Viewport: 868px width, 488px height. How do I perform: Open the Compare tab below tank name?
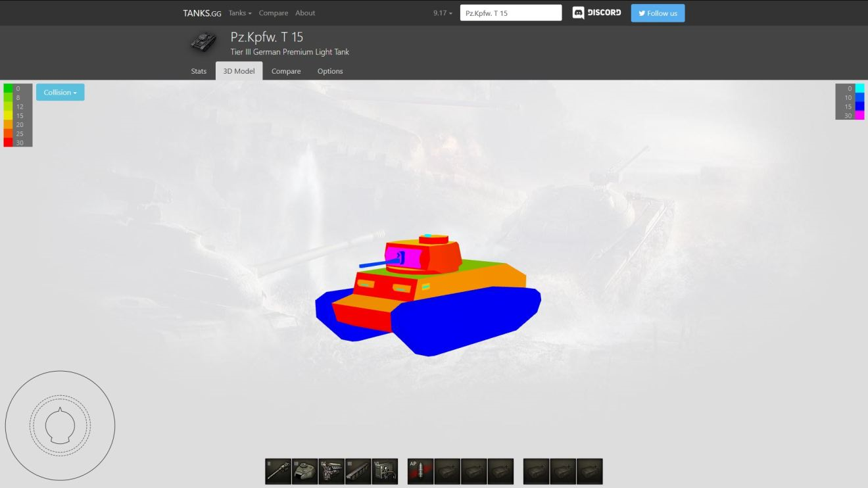[x=286, y=71]
